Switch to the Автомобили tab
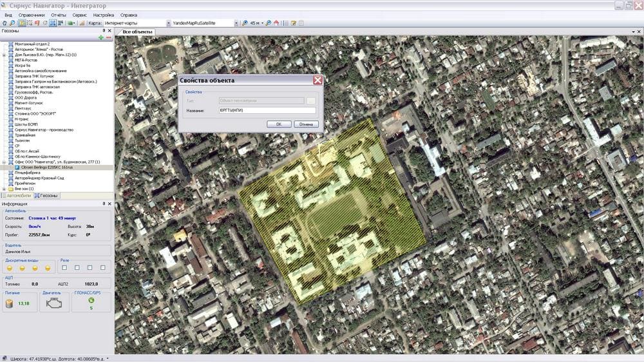Screen dimensions: 644x362 (17, 195)
